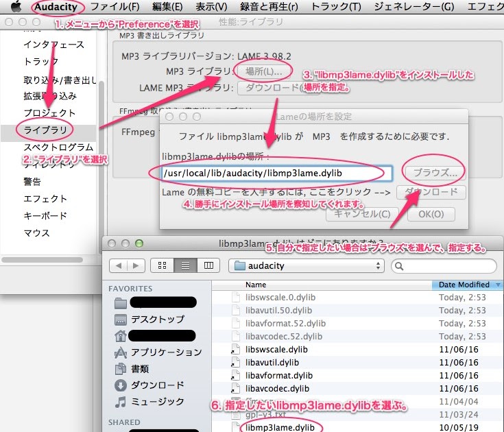
Task: Open the 録音と再生(r) menu
Action: tap(269, 7)
